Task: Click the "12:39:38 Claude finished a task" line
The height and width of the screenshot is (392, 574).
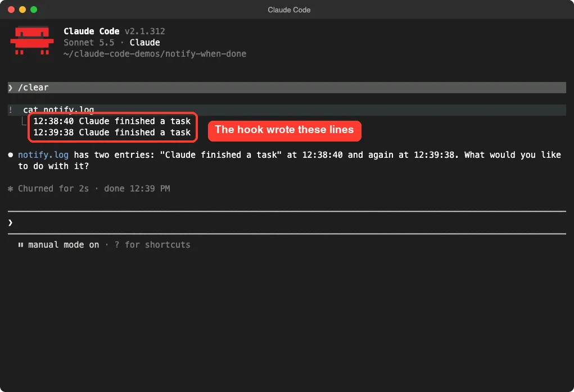Action: (112, 133)
